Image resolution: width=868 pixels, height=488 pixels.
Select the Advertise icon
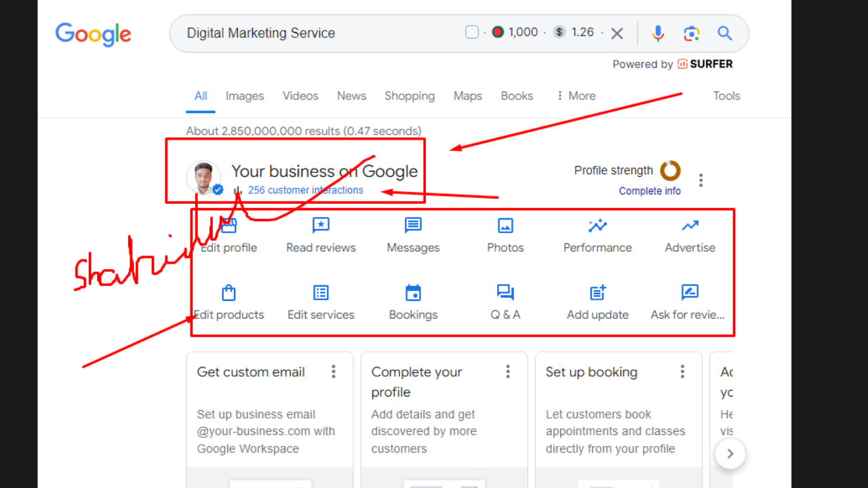689,225
